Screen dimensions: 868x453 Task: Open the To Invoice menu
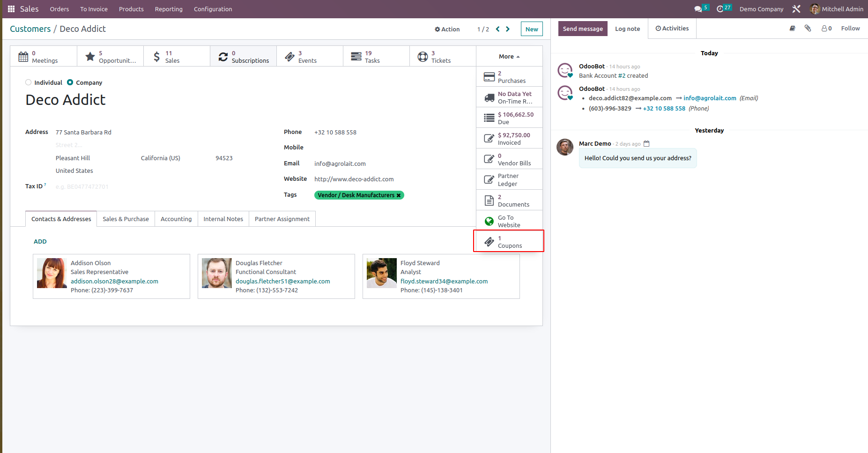[94, 9]
